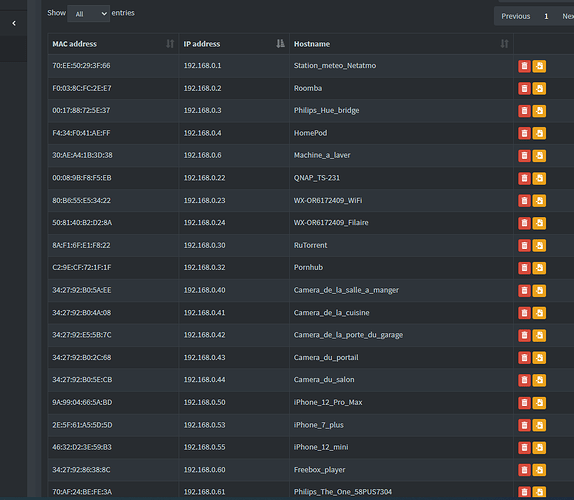Image resolution: width=574 pixels, height=500 pixels.
Task: Delete the Roomba lease entry
Action: (x=524, y=89)
